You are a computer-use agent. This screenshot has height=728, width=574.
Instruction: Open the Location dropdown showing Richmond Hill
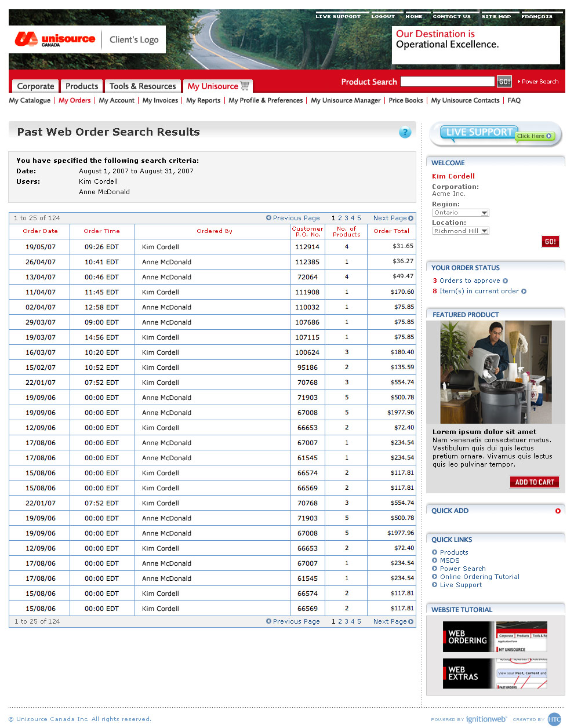460,231
